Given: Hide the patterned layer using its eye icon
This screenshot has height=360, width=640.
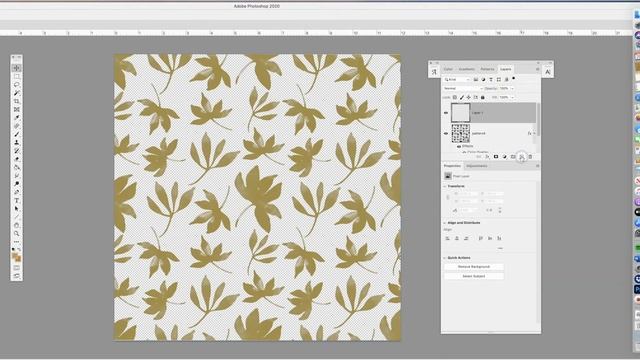Looking at the screenshot, I should tap(446, 133).
